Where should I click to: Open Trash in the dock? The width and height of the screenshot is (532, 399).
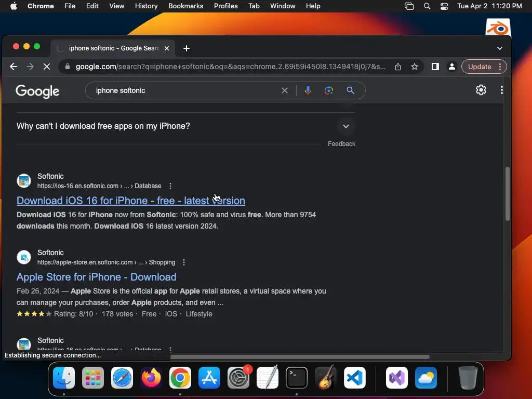(468, 378)
